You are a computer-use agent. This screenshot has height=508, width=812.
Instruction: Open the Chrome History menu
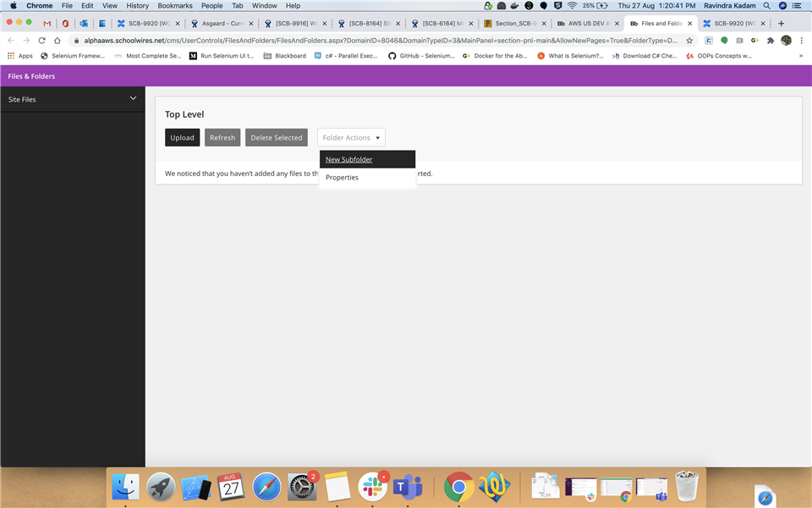tap(137, 6)
